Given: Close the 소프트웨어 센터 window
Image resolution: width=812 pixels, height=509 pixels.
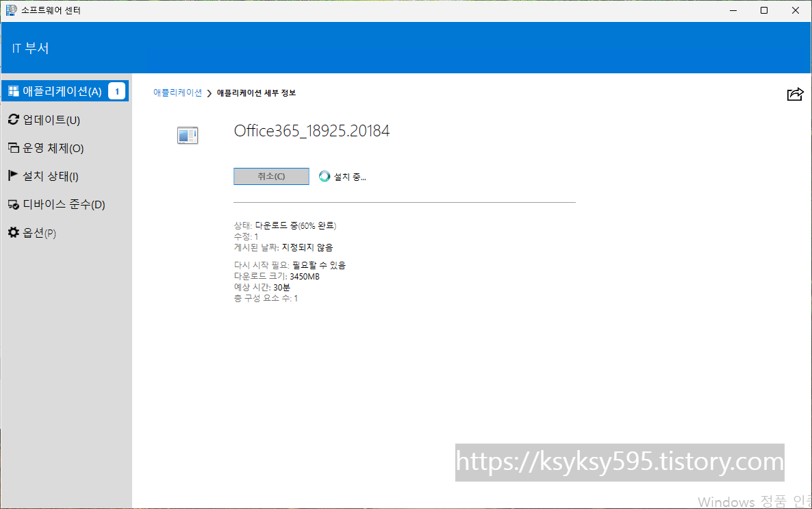Looking at the screenshot, I should click(x=796, y=10).
